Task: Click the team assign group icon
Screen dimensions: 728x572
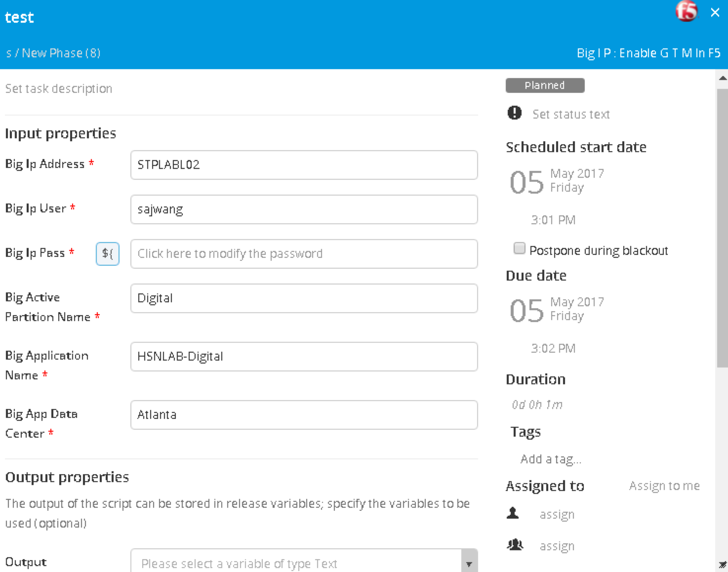Action: point(515,545)
